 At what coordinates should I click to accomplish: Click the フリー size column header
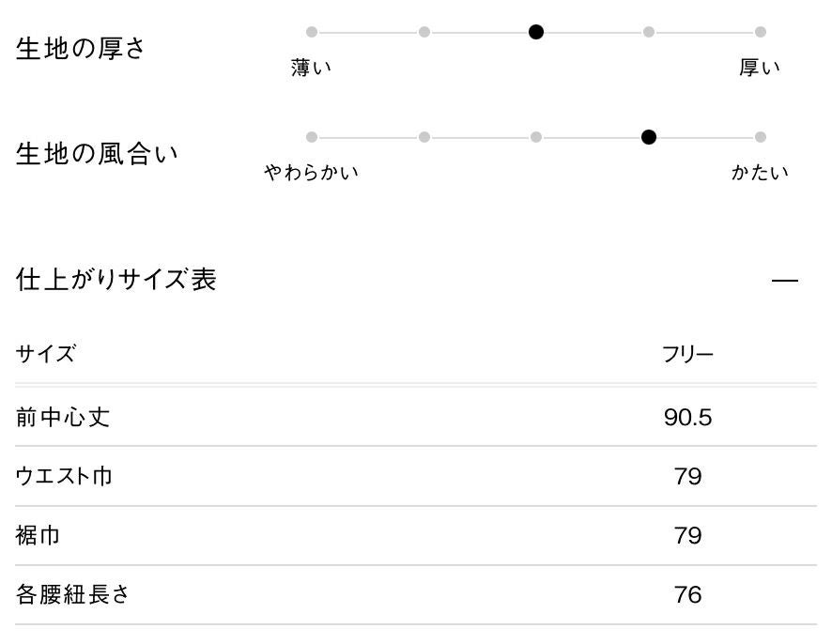coord(687,355)
